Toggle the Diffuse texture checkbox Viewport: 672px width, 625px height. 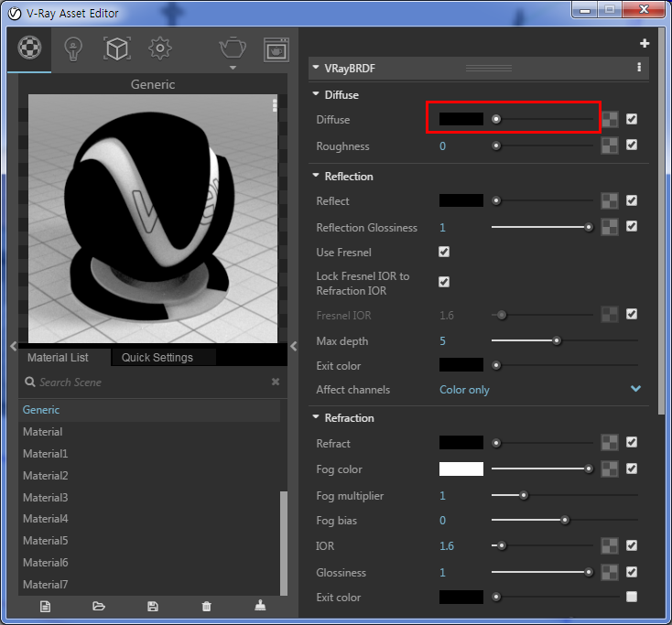632,119
